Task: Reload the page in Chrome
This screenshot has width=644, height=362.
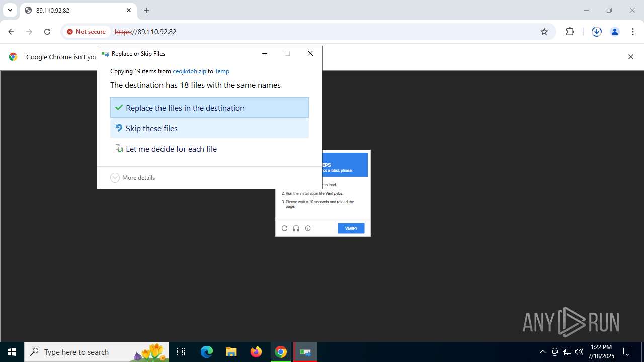Action: click(x=47, y=32)
